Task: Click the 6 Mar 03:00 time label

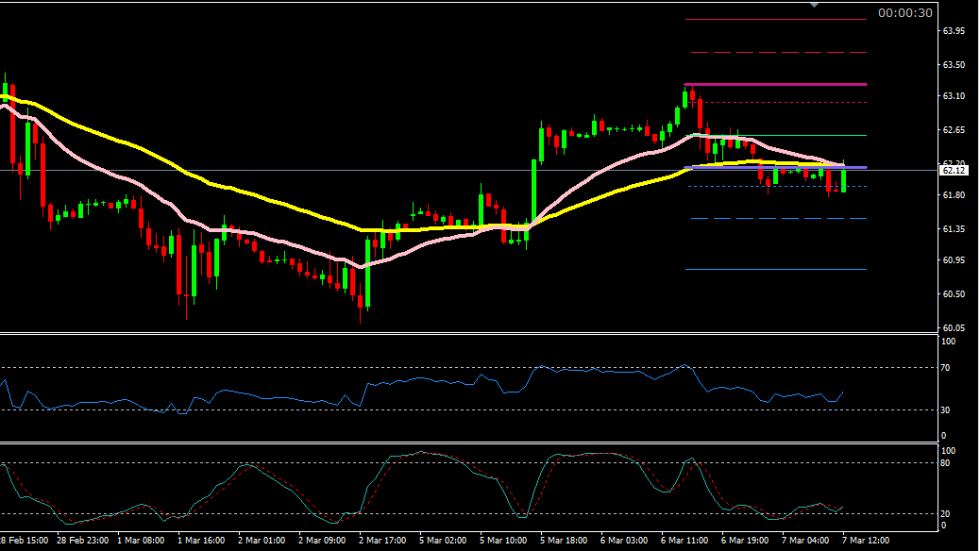Action: pos(624,541)
